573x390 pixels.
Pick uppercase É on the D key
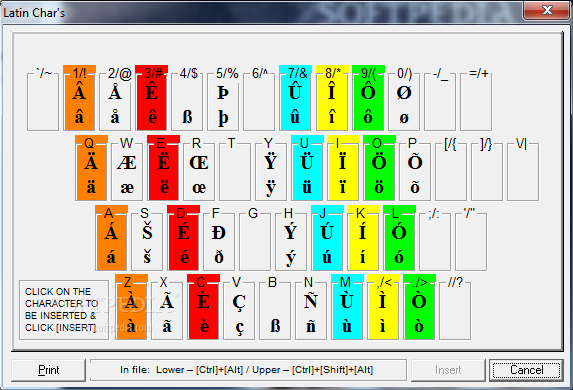183,232
